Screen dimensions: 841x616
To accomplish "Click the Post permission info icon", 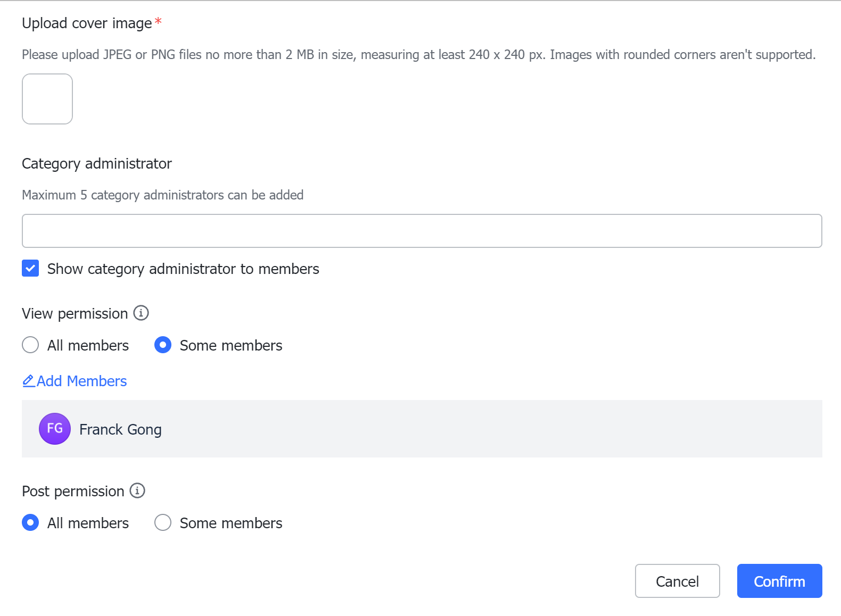I will click(137, 490).
